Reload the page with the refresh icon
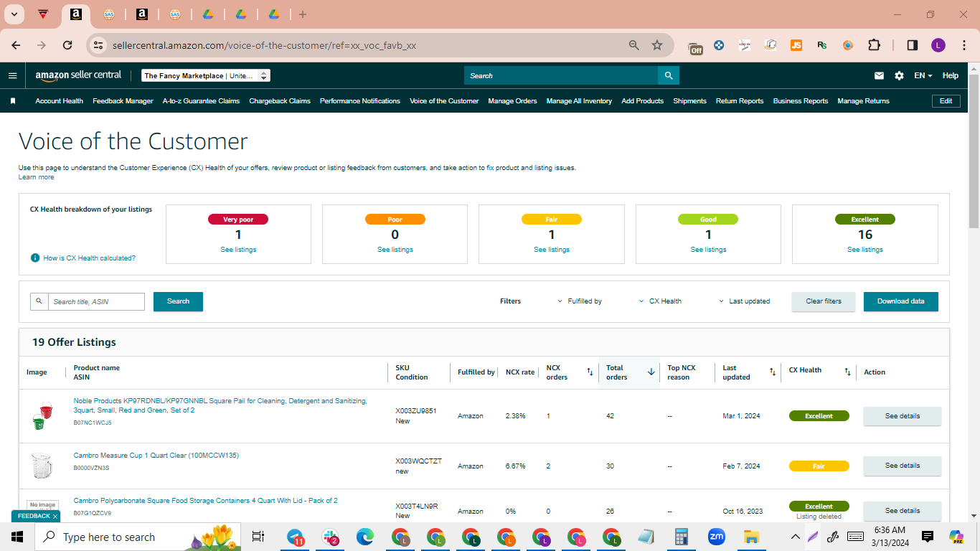Image resolution: width=980 pixels, height=551 pixels. 67,45
